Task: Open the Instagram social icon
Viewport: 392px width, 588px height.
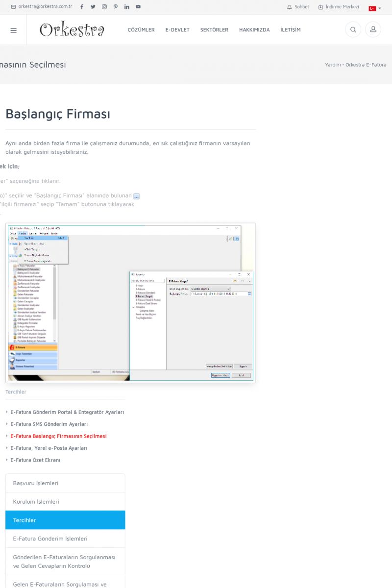Action: click(104, 7)
